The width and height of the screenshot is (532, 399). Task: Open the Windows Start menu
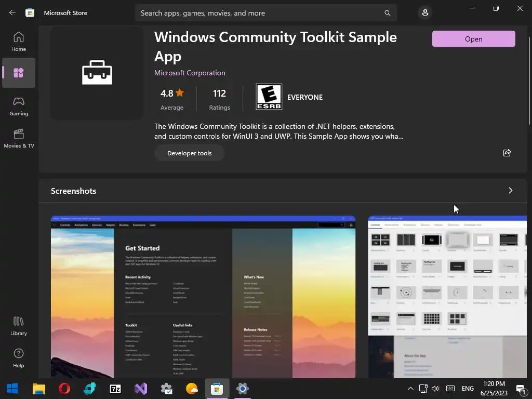pyautogui.click(x=12, y=389)
